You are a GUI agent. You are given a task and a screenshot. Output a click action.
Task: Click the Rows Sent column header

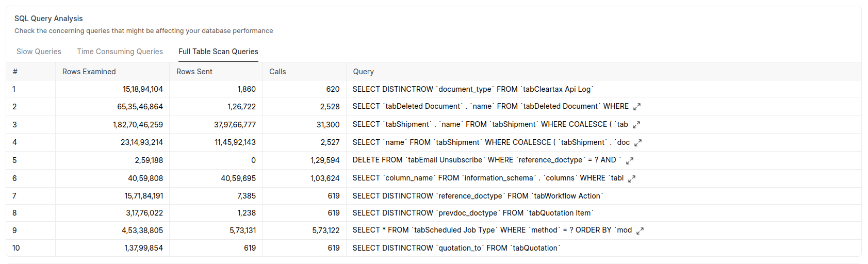194,72
